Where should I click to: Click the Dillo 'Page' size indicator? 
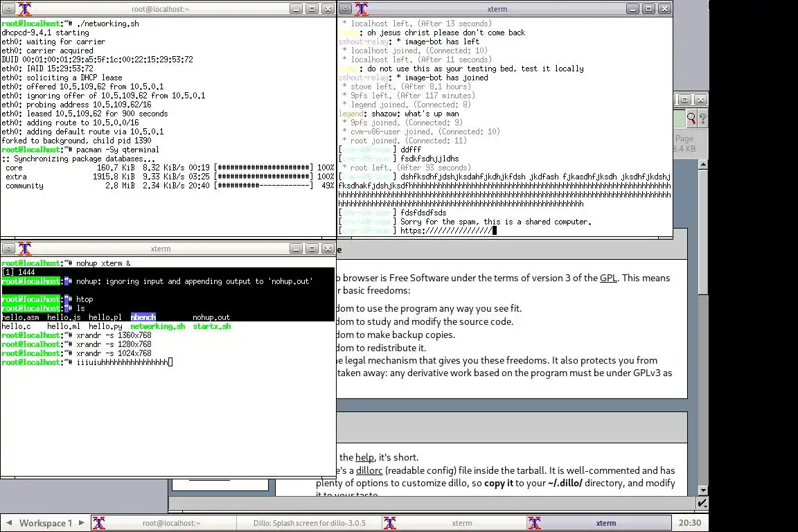(684, 143)
